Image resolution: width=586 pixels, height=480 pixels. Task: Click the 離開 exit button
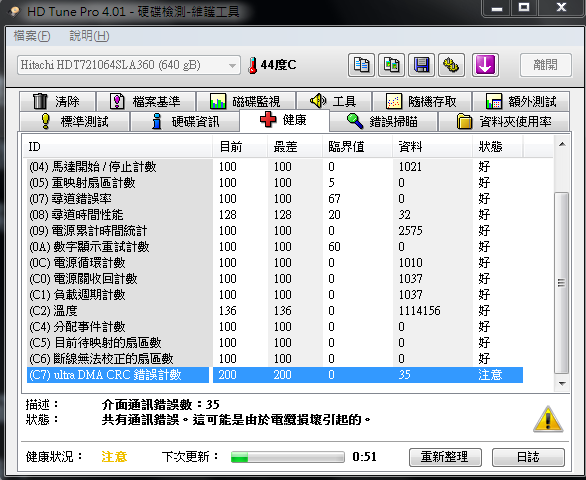pyautogui.click(x=545, y=65)
